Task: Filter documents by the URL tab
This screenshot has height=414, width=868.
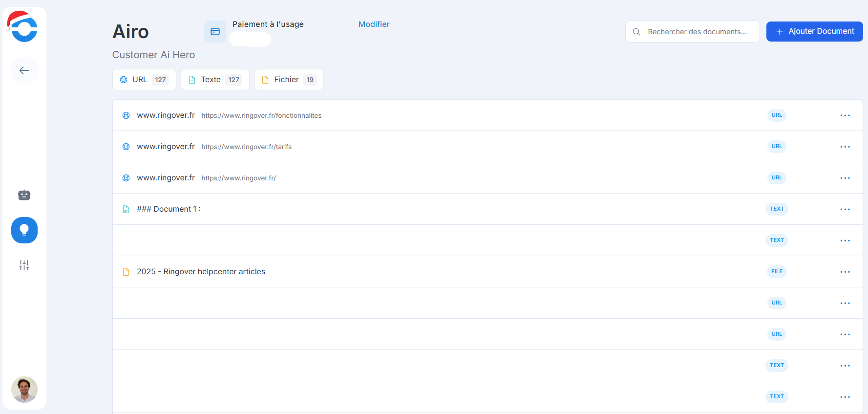Action: click(x=144, y=80)
